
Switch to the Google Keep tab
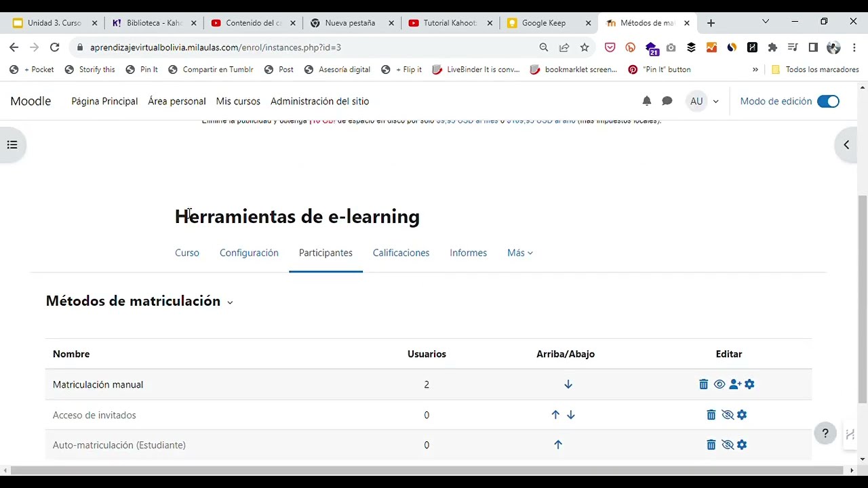coord(548,23)
